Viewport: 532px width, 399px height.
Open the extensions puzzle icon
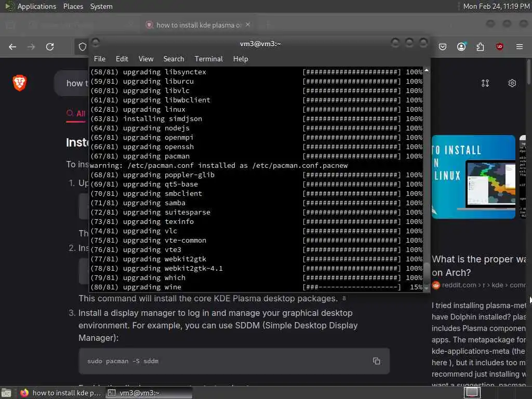(480, 47)
